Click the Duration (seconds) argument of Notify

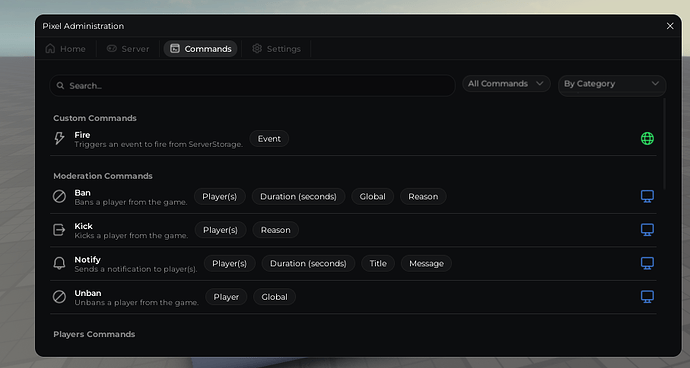click(x=308, y=263)
